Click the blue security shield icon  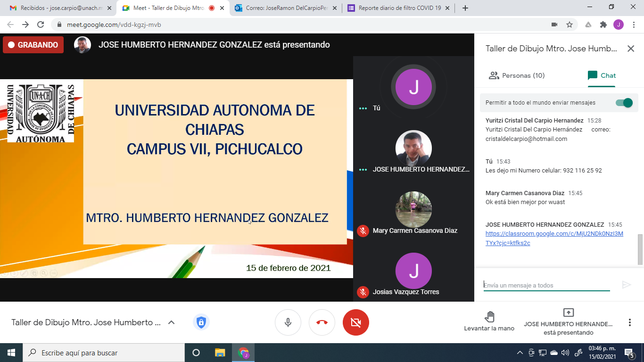[201, 322]
